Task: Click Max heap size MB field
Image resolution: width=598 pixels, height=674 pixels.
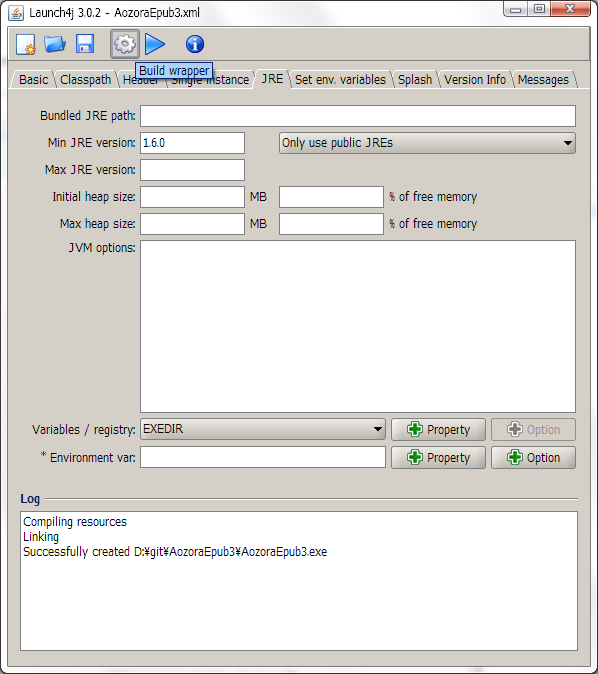Action: coord(192,224)
